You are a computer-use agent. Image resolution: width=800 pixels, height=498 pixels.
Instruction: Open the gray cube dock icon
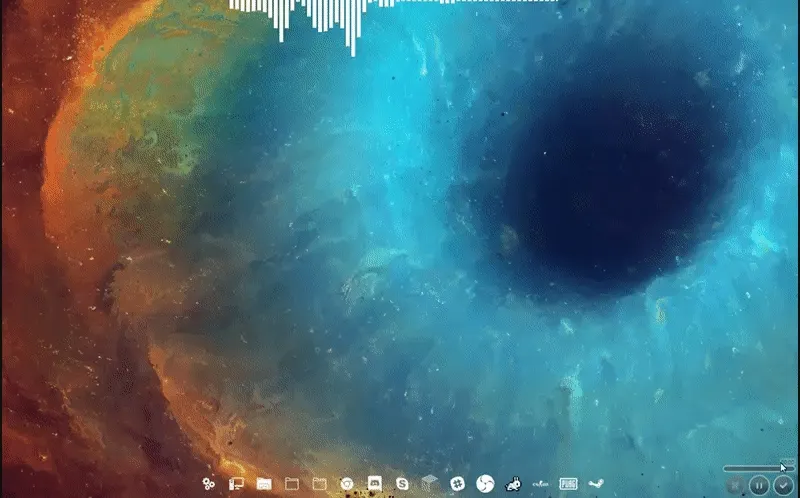pos(430,483)
